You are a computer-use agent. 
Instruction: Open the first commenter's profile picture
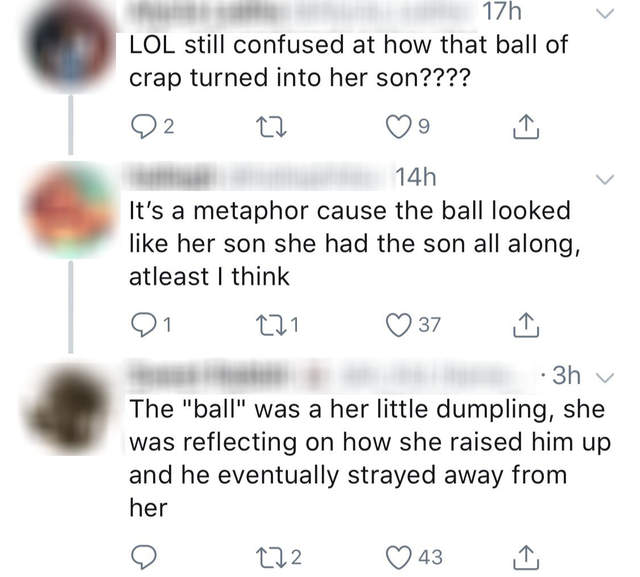tap(69, 45)
